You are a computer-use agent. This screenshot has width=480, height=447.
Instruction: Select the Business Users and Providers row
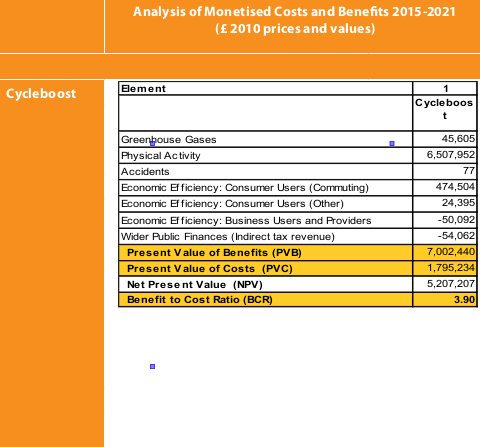tap(298, 220)
